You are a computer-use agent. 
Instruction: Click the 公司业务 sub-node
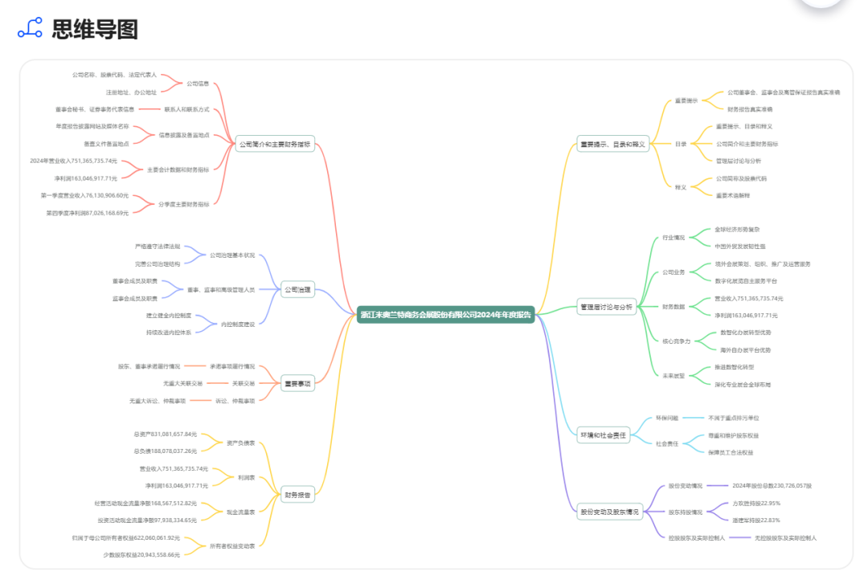pos(674,272)
